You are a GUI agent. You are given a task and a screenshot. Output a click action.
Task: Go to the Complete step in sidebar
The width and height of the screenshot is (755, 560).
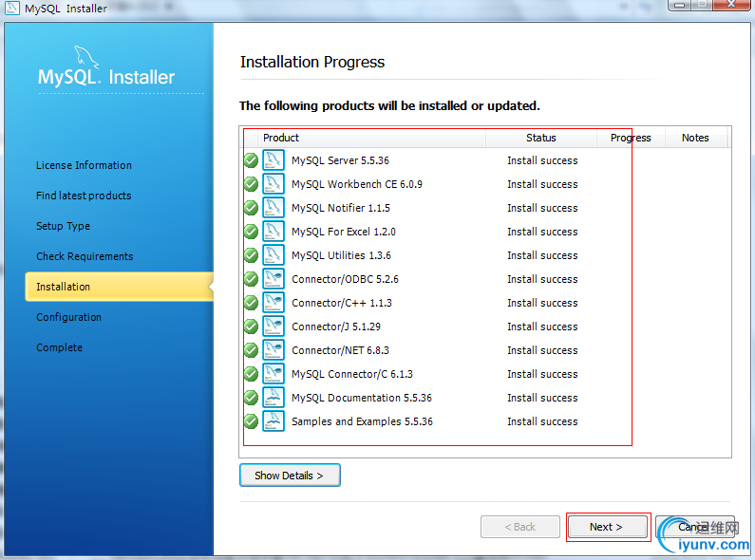59,347
